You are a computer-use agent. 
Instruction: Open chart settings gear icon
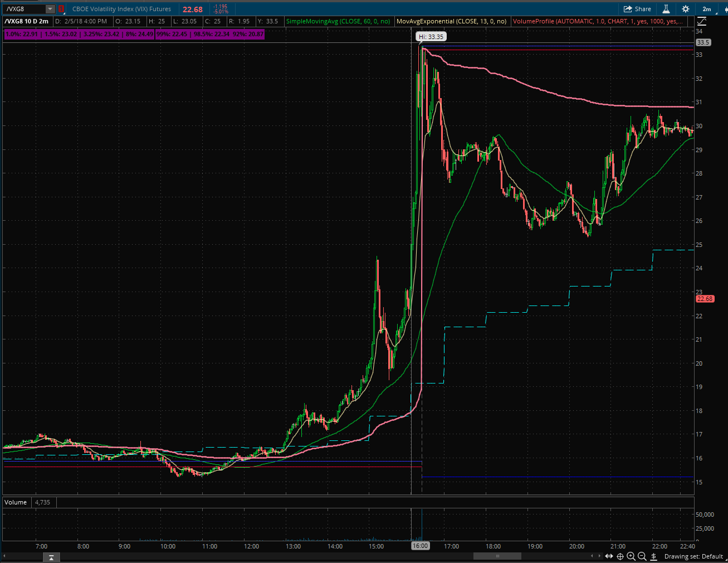(686, 9)
